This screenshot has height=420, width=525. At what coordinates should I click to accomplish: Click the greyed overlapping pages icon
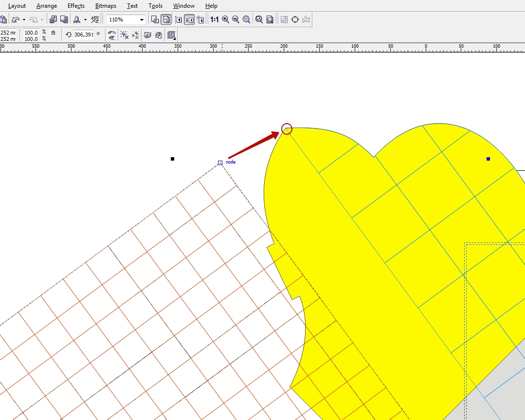coord(284,19)
